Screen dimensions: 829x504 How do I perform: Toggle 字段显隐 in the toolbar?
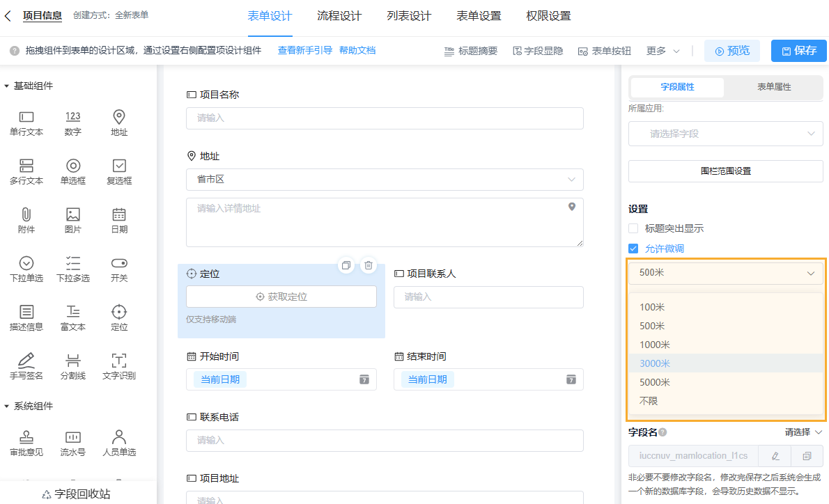538,50
